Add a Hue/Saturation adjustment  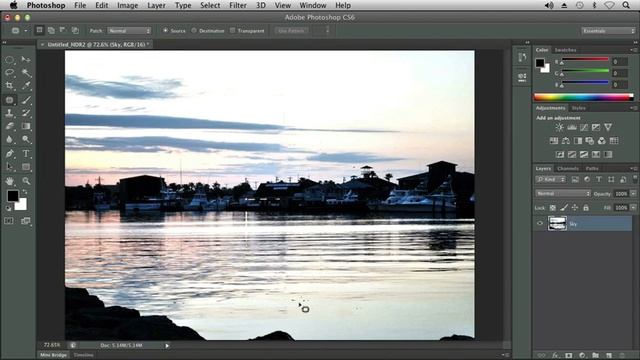coord(554,141)
